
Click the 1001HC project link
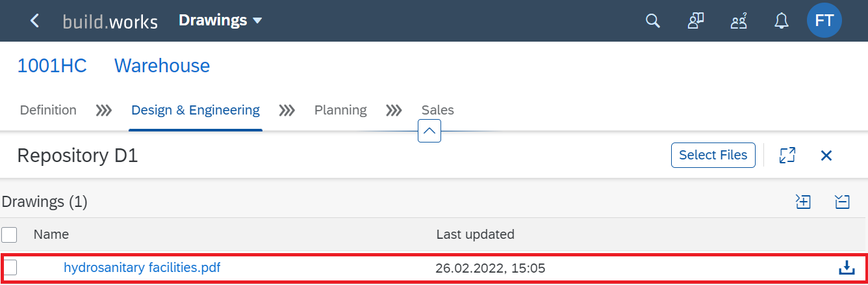coord(52,66)
